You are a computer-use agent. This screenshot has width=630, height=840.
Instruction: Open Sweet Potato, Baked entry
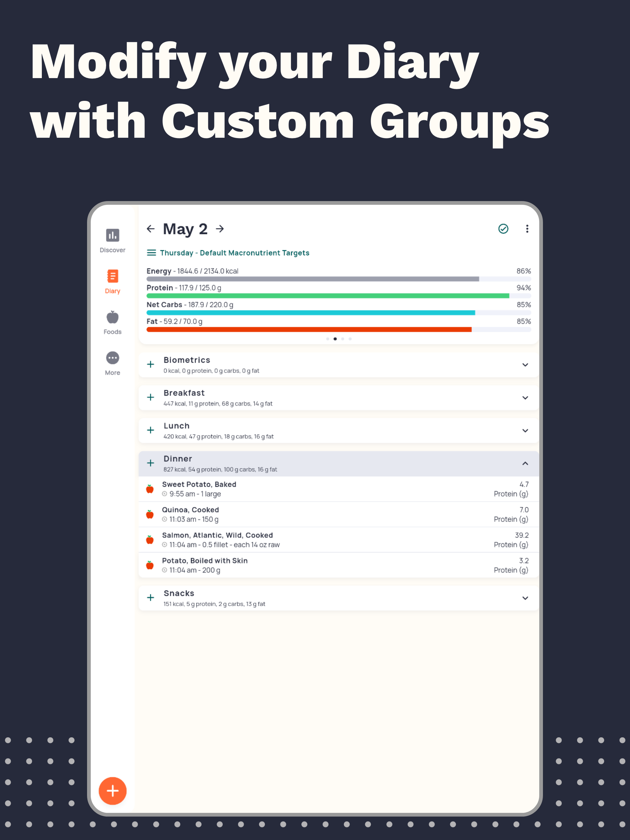coord(339,489)
